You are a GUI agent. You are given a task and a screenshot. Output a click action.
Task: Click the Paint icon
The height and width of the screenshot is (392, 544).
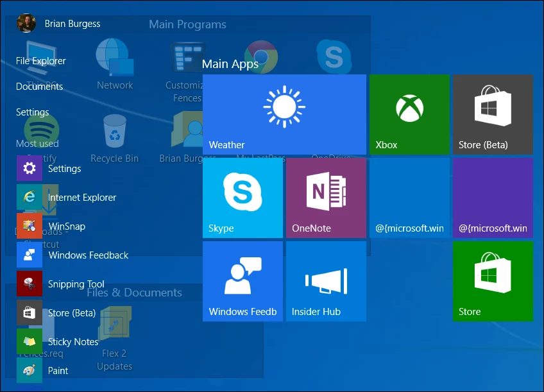point(30,370)
